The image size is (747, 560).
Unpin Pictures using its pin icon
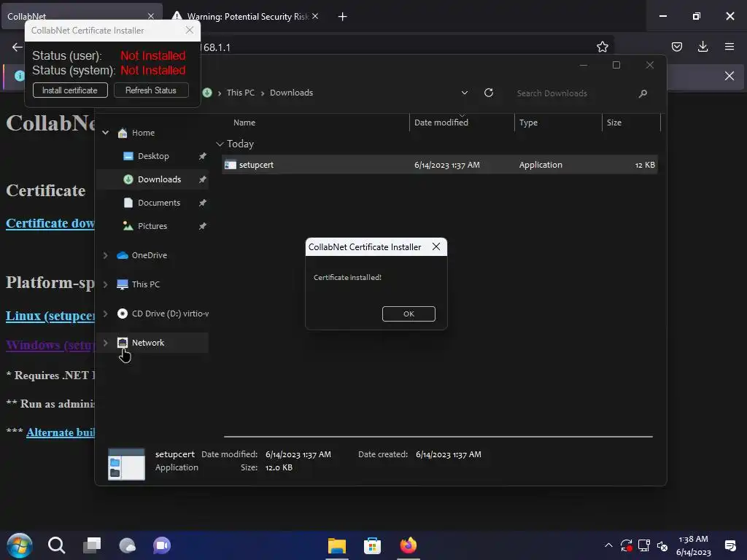click(203, 226)
